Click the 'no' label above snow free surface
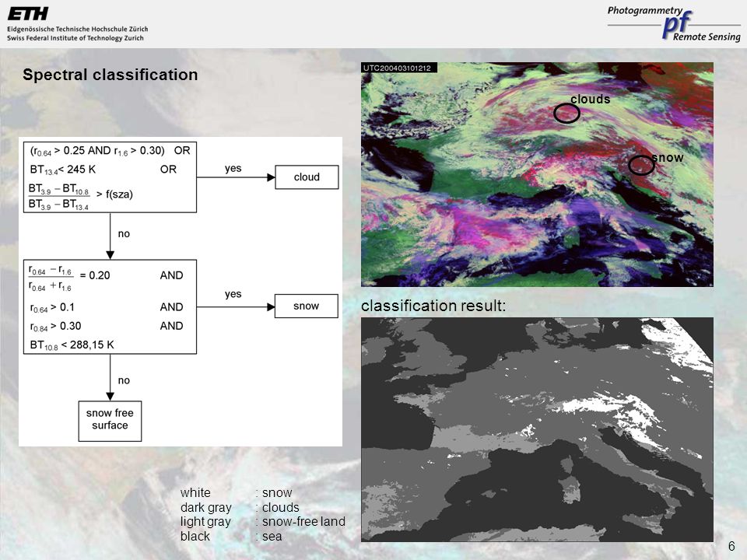The height and width of the screenshot is (560, 747). tap(124, 380)
